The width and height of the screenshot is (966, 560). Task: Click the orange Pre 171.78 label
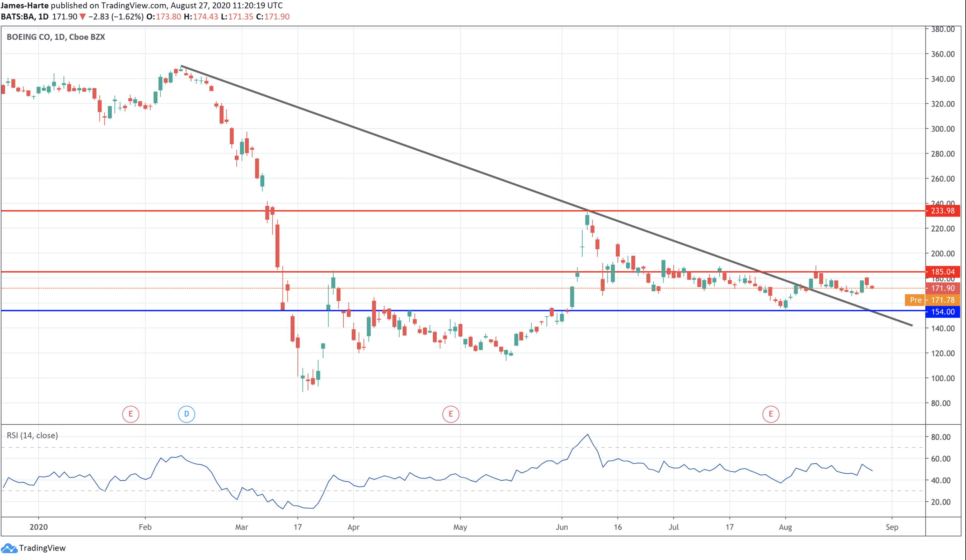pos(932,300)
